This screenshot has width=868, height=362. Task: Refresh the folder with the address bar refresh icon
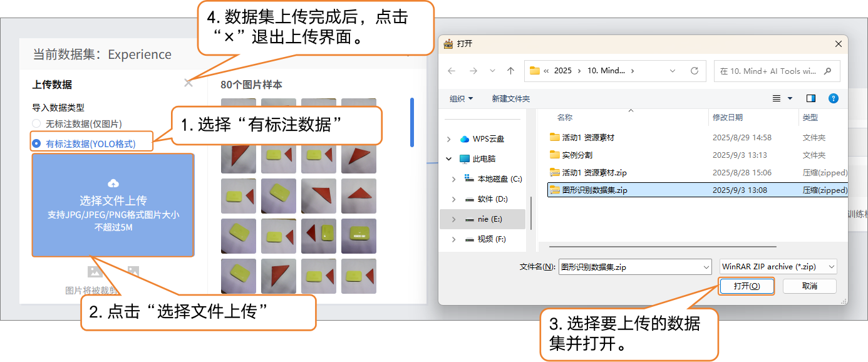pos(694,71)
